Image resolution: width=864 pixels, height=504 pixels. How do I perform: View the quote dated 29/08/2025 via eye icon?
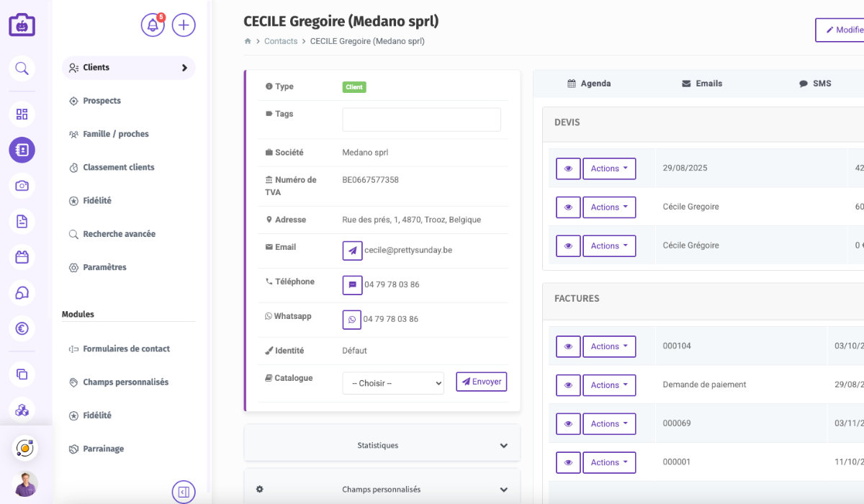(568, 168)
